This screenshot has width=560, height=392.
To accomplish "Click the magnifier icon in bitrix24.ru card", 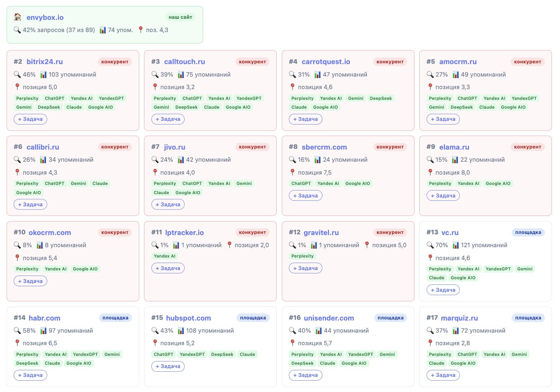I will [17, 74].
